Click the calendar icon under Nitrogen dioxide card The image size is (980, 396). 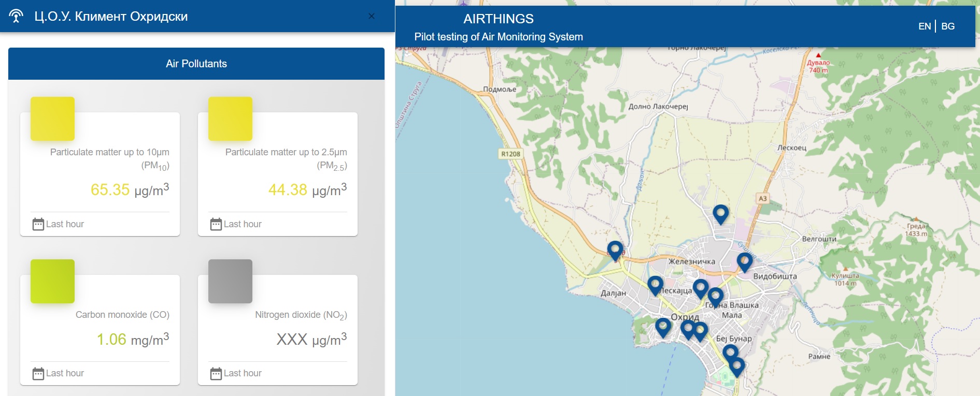(x=216, y=373)
